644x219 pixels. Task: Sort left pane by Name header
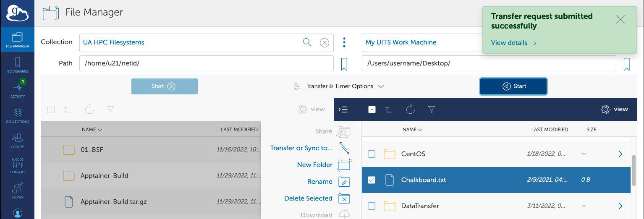[92, 130]
